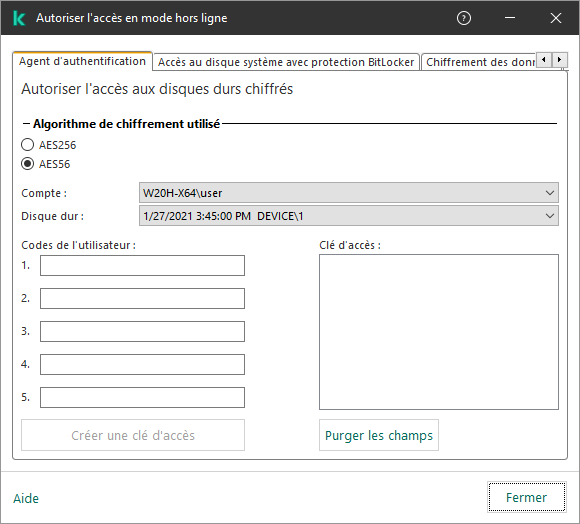Click user code field number 5
The height and width of the screenshot is (524, 580).
(142, 398)
